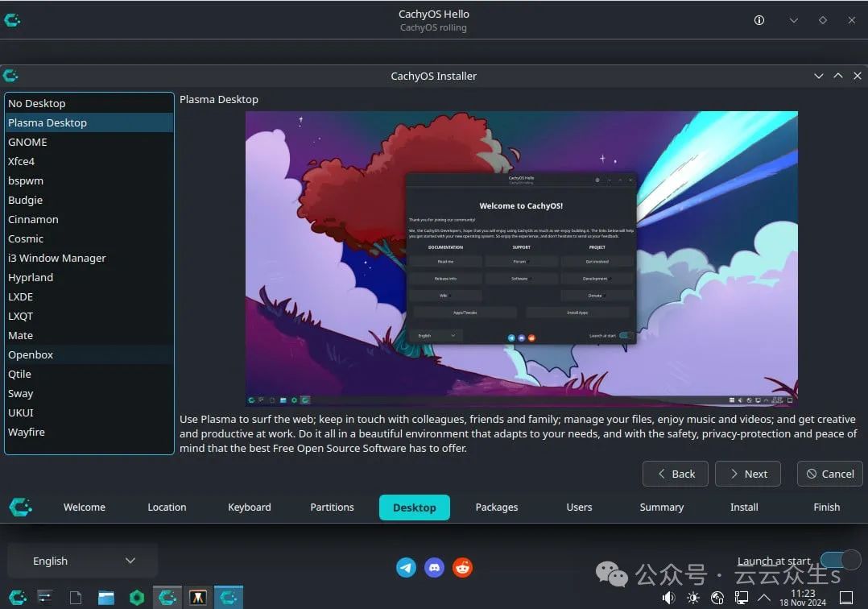Open the Reddit link icon
This screenshot has height=609, width=868.
[x=463, y=567]
